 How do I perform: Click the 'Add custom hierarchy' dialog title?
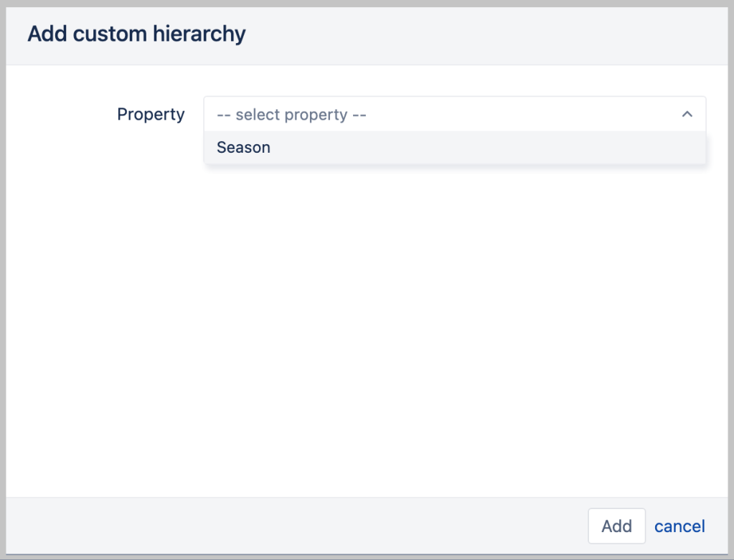click(x=136, y=34)
